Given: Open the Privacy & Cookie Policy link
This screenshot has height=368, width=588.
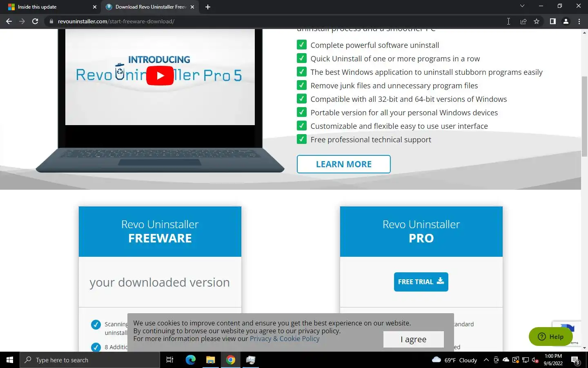Looking at the screenshot, I should point(285,339).
